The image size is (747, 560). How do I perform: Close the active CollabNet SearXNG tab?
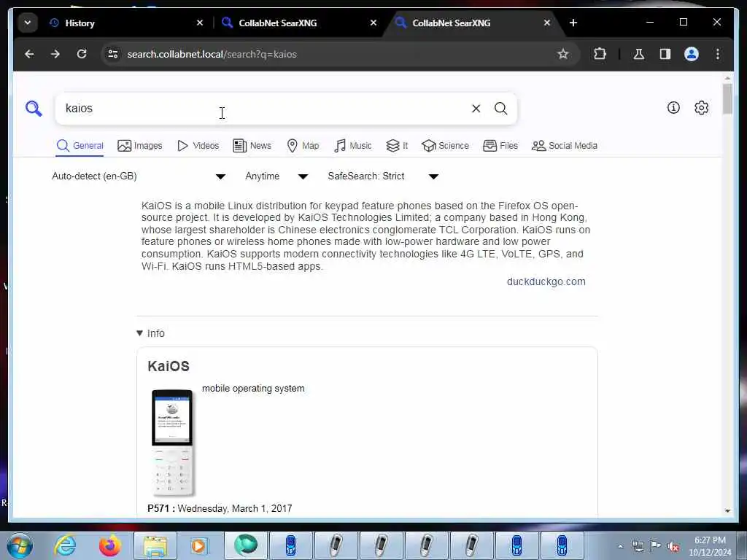pos(547,23)
